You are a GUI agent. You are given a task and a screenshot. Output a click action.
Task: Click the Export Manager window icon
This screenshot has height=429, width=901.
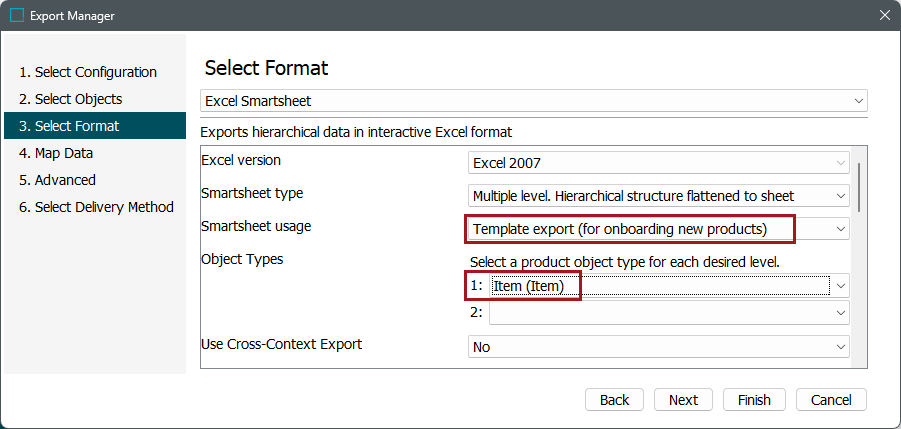(x=17, y=15)
